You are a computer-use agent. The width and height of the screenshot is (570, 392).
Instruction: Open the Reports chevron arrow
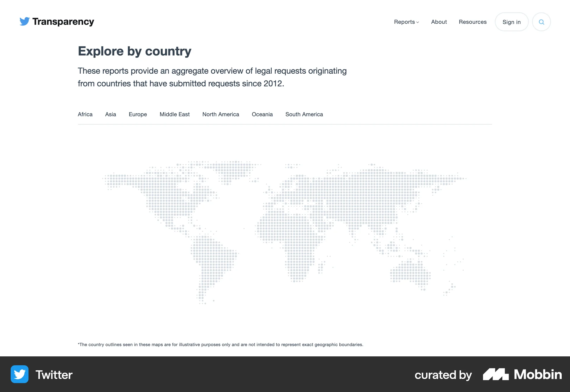click(x=418, y=22)
